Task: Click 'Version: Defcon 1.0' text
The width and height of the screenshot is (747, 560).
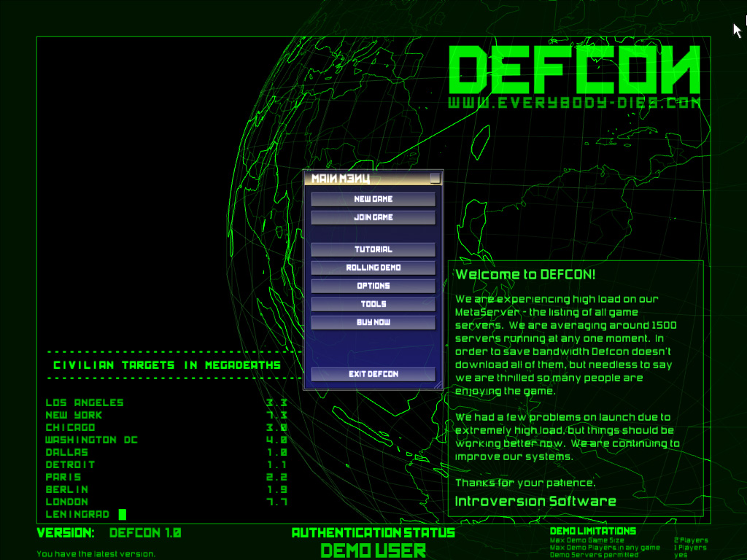Action: [109, 533]
